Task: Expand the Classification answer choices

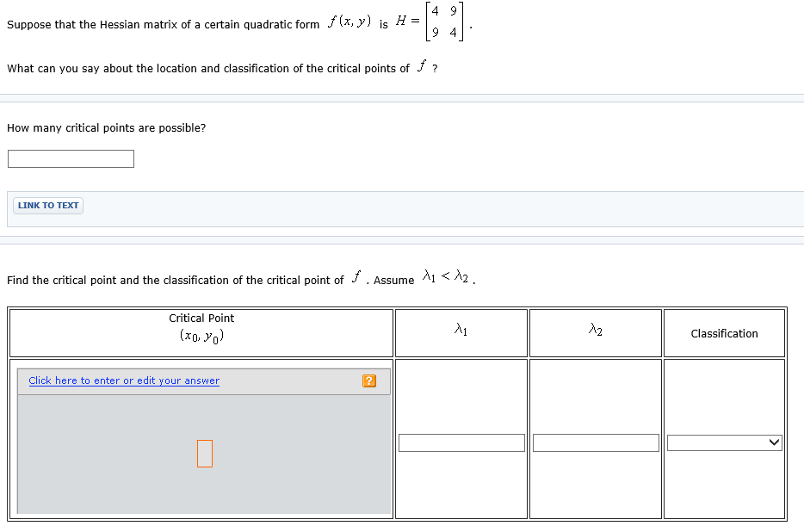Action: pyautogui.click(x=723, y=442)
